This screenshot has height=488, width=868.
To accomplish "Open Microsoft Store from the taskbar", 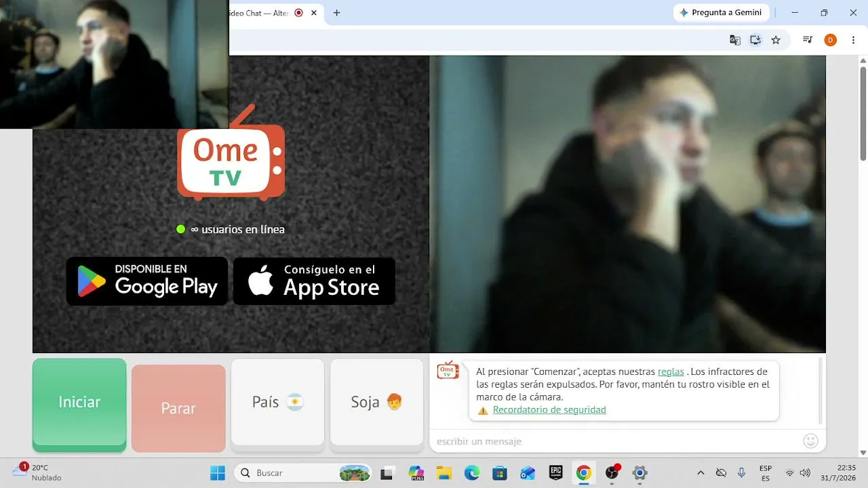I will tap(500, 472).
